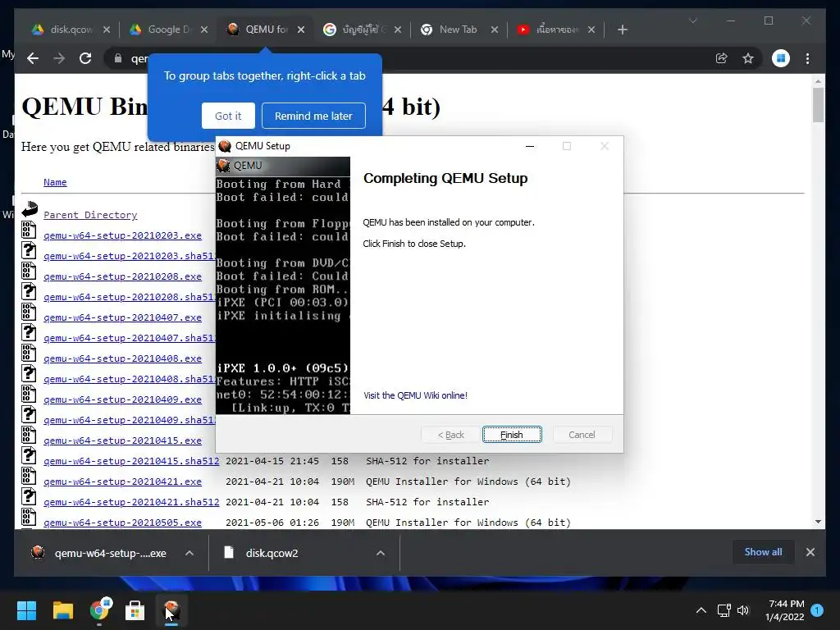Click binary file icon beside 20210421.exe
This screenshot has width=840, height=630.
(x=29, y=476)
